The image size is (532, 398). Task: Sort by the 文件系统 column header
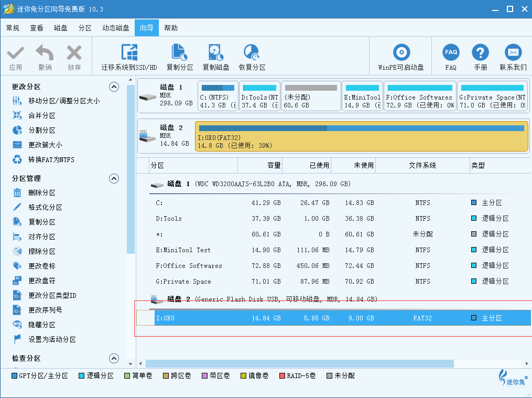[x=422, y=166]
